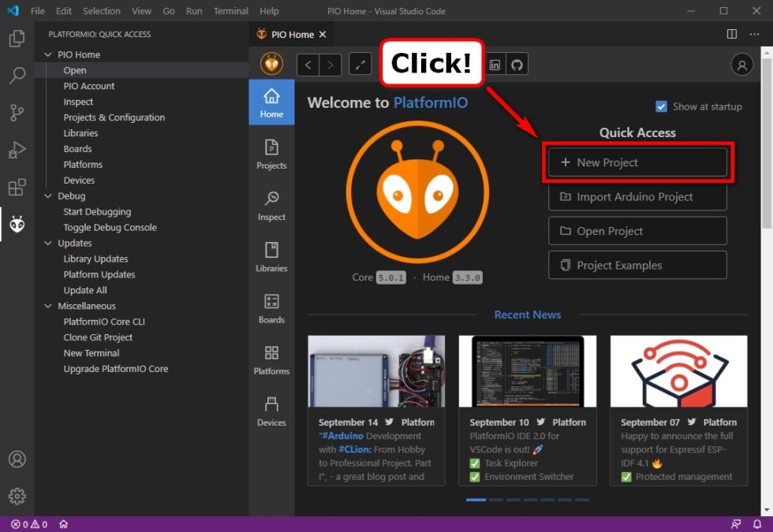Select the first news carousel page indicator
Viewport: 773px width, 532px height.
coord(476,500)
